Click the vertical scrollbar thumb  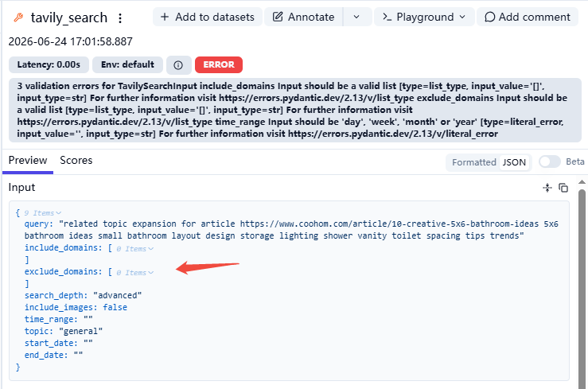pos(582,289)
